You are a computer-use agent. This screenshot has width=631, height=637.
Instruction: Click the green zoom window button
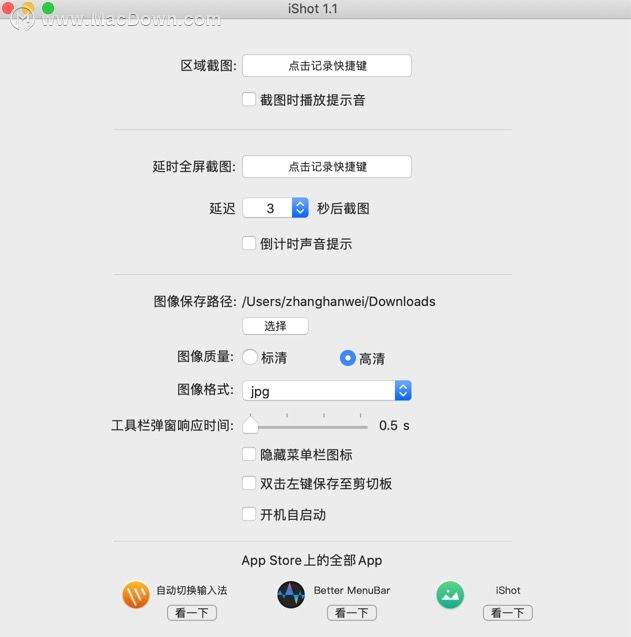48,8
